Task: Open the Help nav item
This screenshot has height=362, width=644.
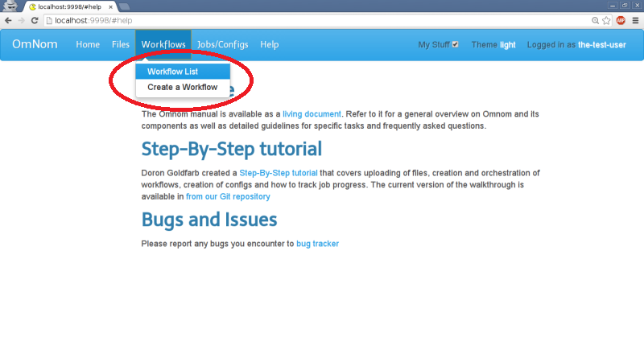Action: click(x=270, y=44)
